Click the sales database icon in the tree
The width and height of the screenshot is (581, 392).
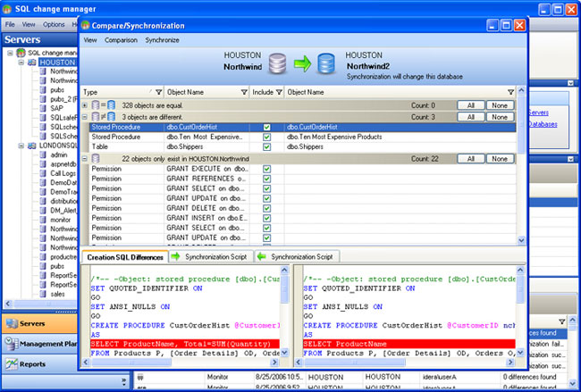coord(44,294)
